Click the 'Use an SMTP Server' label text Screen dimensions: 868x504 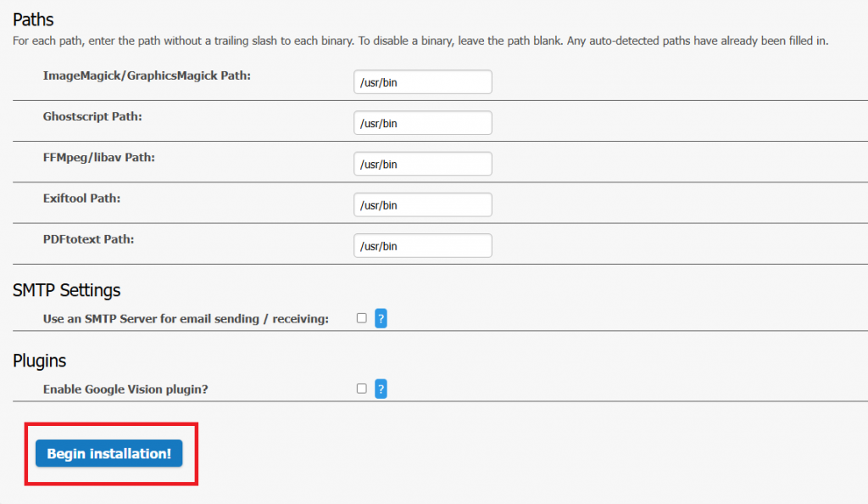(186, 319)
